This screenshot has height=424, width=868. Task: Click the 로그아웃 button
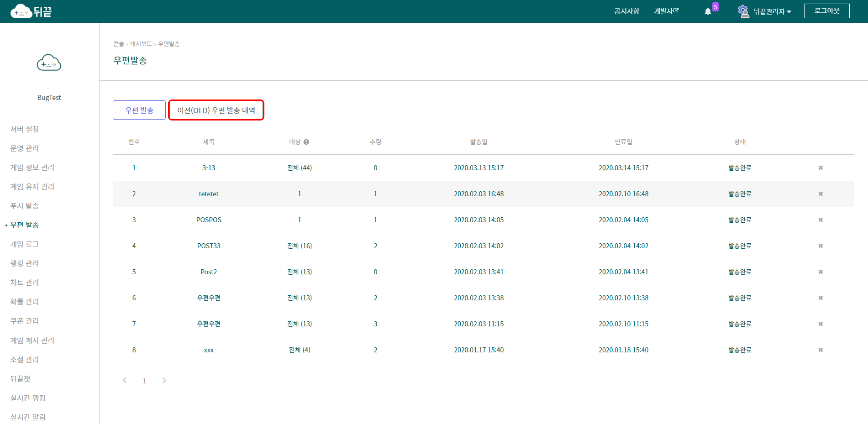point(827,11)
